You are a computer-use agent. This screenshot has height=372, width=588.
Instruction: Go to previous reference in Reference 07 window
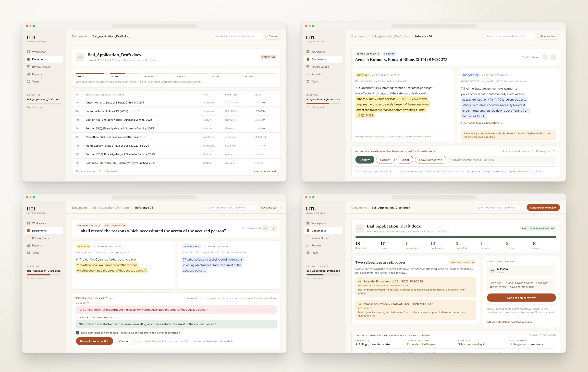tap(545, 57)
